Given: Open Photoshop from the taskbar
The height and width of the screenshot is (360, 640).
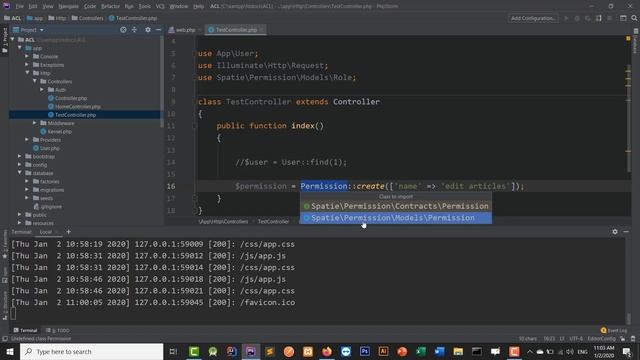Looking at the screenshot, I should [x=364, y=351].
